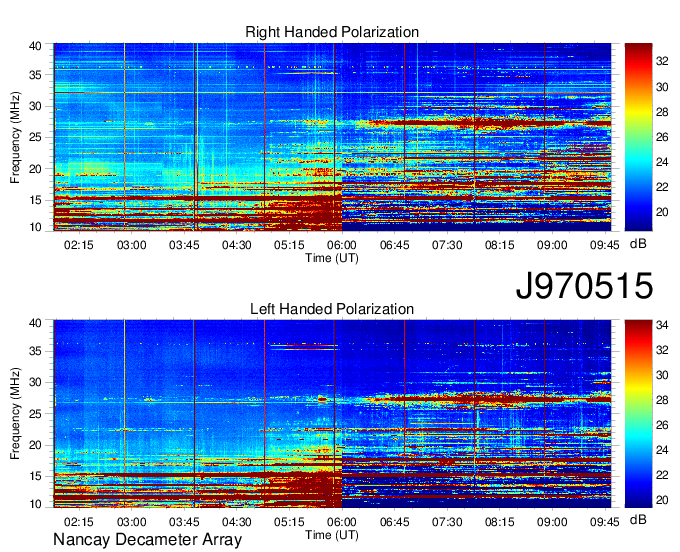Click "07:30" tick on right-handed time axis

tap(447, 245)
